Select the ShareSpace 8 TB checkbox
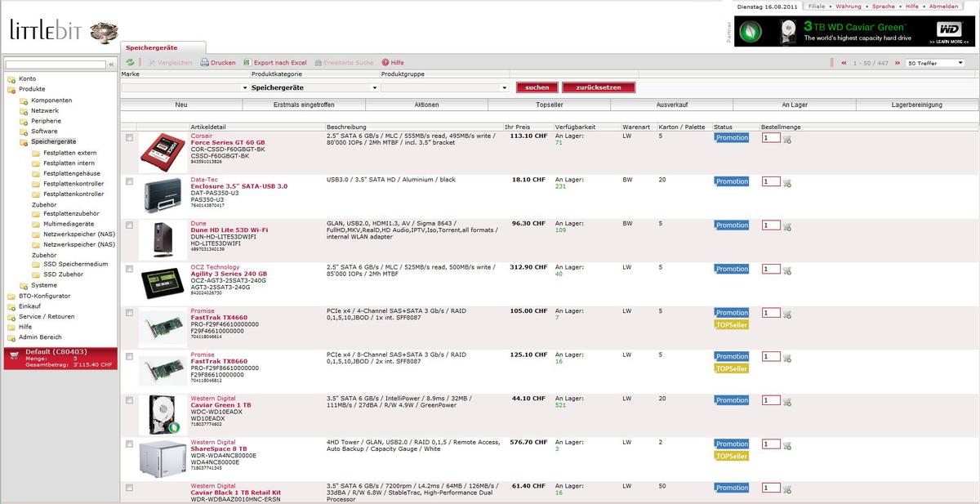Screen dimensions: 980x504 click(x=129, y=444)
